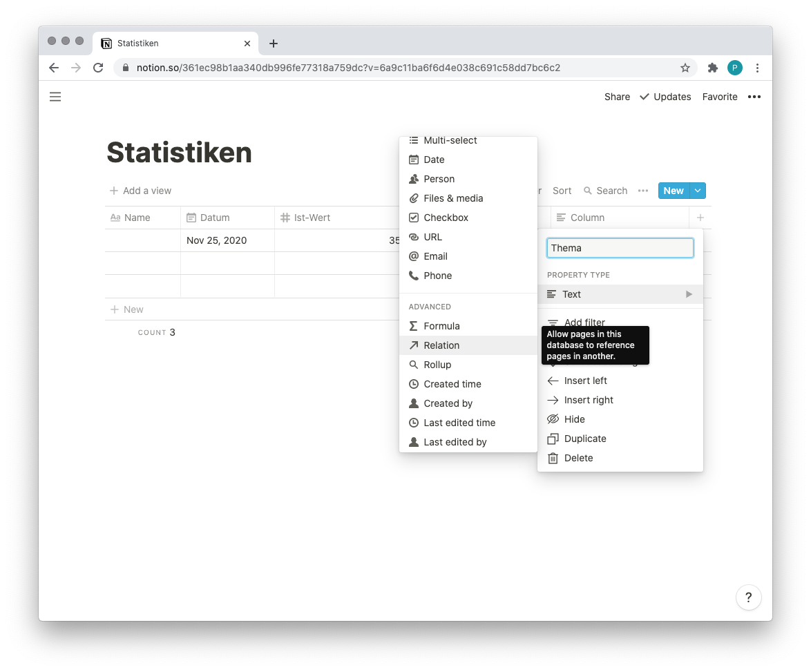Click Insert left in column menu
Screen dimensions: 811x672
(620, 381)
